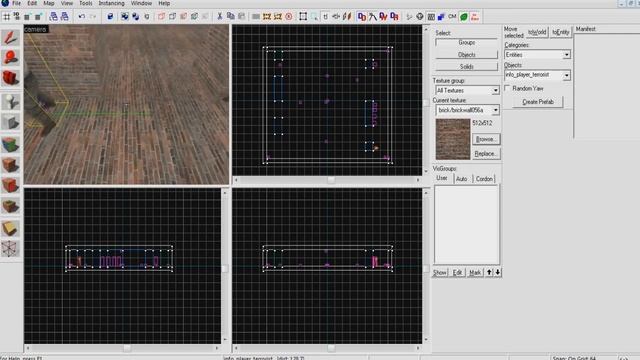Expand the Objects entity dropdown

coord(567,75)
